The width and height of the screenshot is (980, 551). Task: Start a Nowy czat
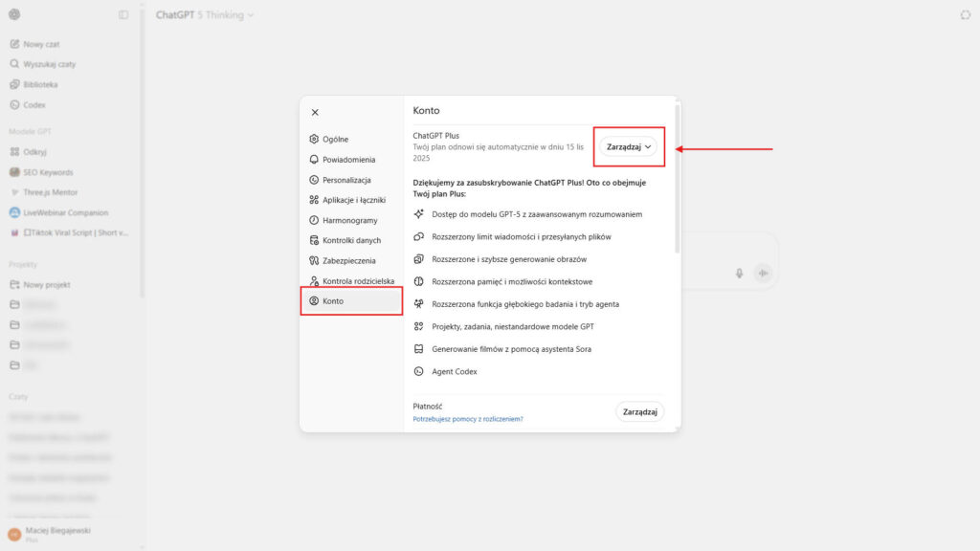[x=41, y=44]
